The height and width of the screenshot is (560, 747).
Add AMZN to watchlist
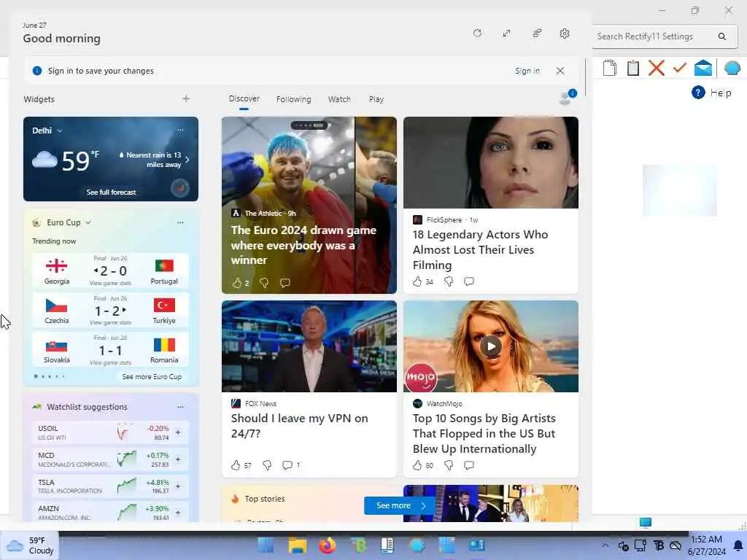(178, 513)
